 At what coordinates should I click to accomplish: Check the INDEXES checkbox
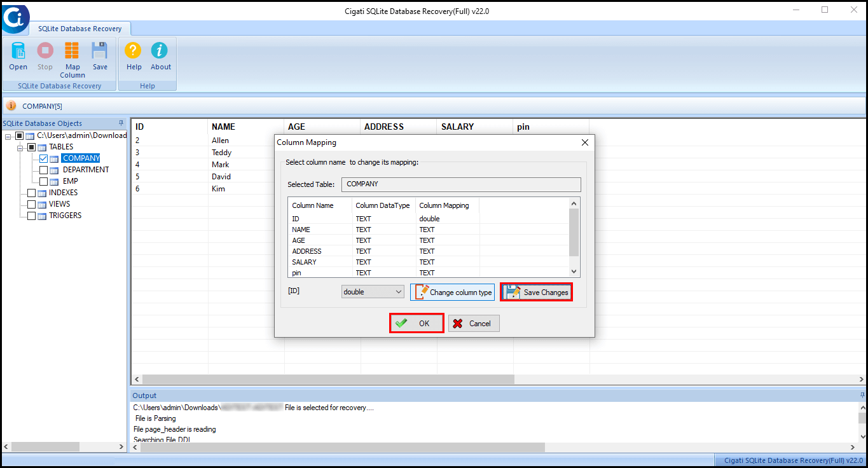[31, 193]
